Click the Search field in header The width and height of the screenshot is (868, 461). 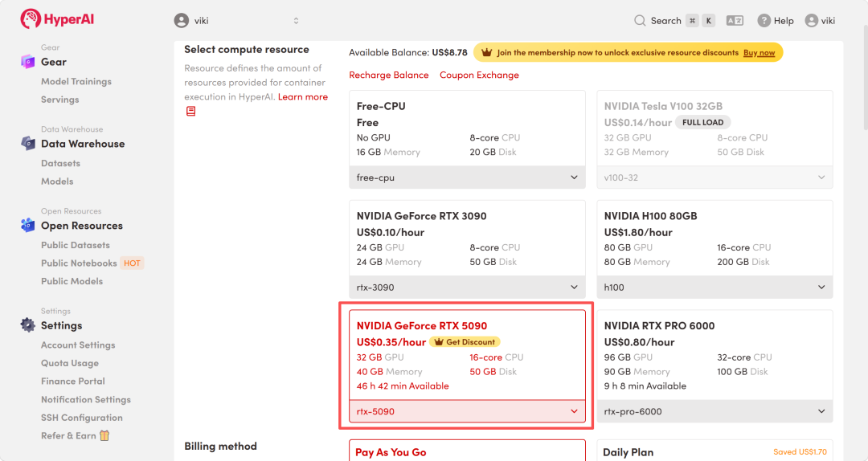pyautogui.click(x=674, y=20)
